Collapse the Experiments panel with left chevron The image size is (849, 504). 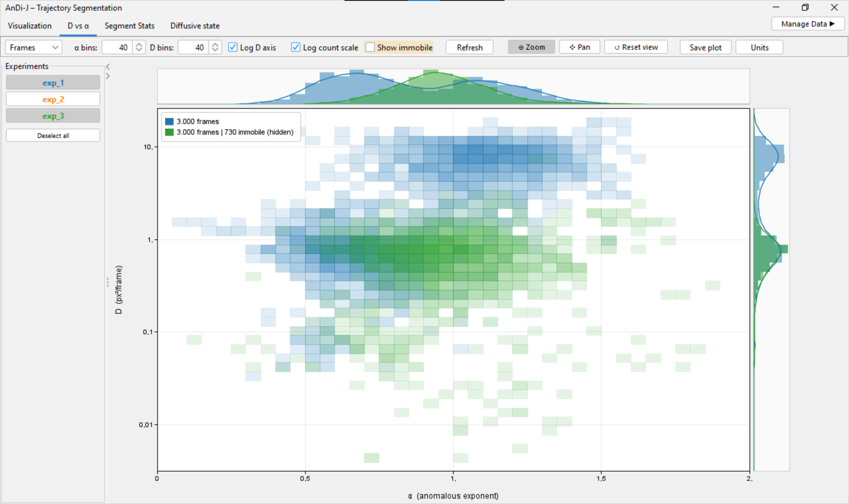107,67
